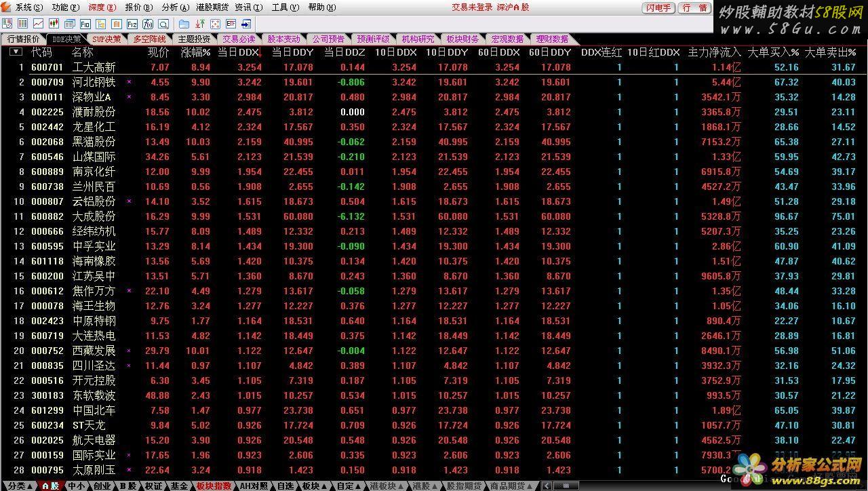Viewport: 868px width, 491px height.
Task: Select the 工大高新 stock row name
Action: click(x=94, y=67)
